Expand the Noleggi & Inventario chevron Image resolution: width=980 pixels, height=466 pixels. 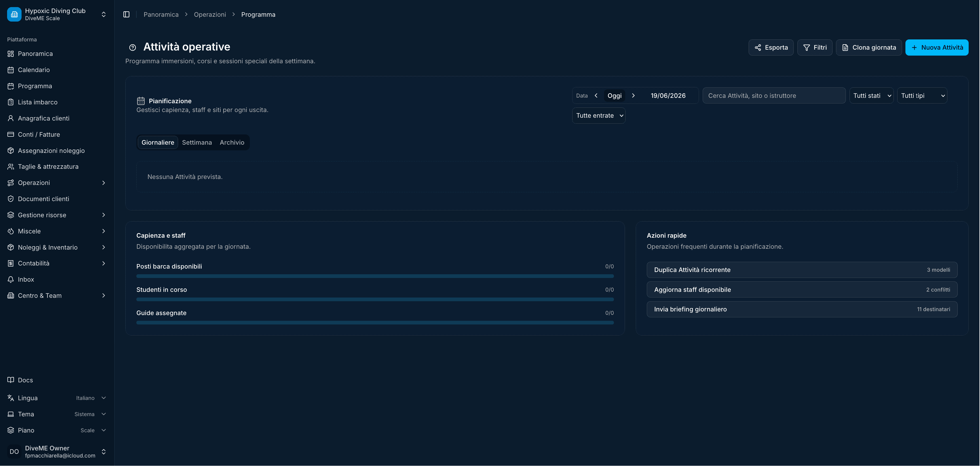click(104, 247)
